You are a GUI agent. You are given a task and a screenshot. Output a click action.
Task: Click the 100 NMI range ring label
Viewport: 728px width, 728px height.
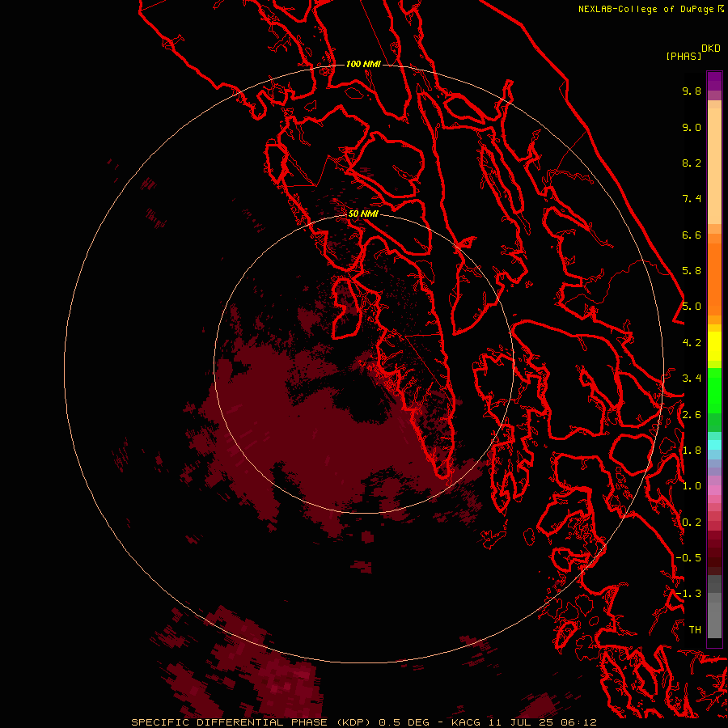click(363, 64)
